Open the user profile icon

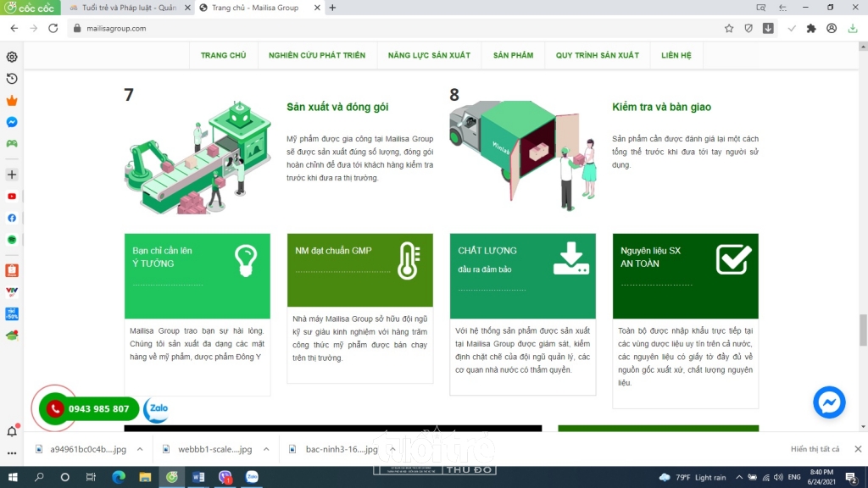click(832, 28)
